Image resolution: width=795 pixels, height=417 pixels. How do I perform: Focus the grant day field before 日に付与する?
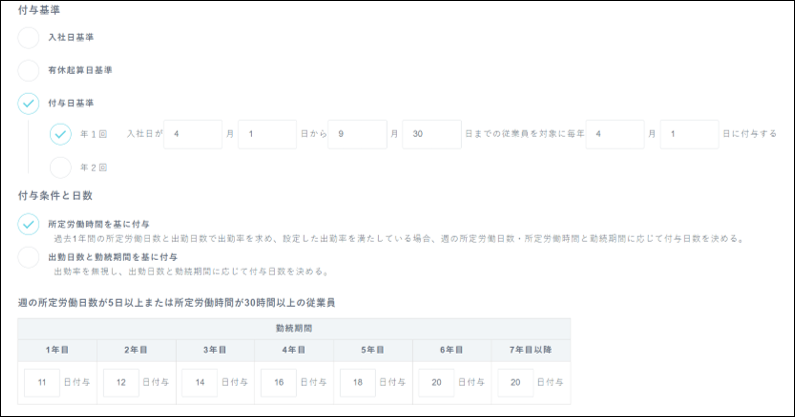tap(689, 134)
